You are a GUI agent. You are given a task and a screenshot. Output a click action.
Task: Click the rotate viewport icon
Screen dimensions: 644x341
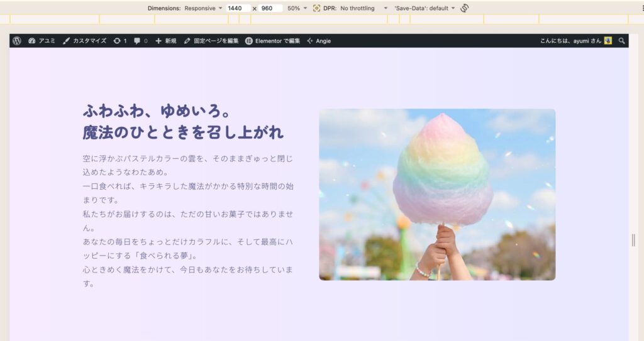pyautogui.click(x=465, y=8)
